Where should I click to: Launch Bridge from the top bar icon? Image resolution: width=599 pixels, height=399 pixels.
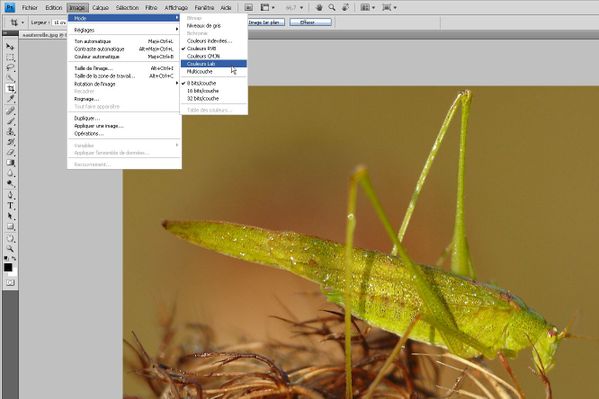point(248,7)
